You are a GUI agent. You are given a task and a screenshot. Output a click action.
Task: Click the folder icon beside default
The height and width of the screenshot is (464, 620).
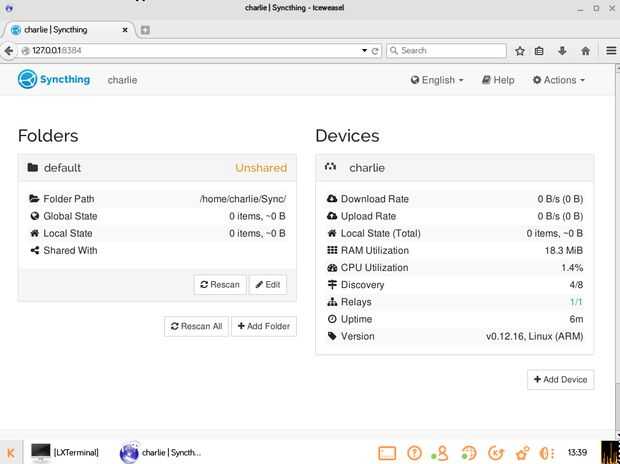point(33,167)
